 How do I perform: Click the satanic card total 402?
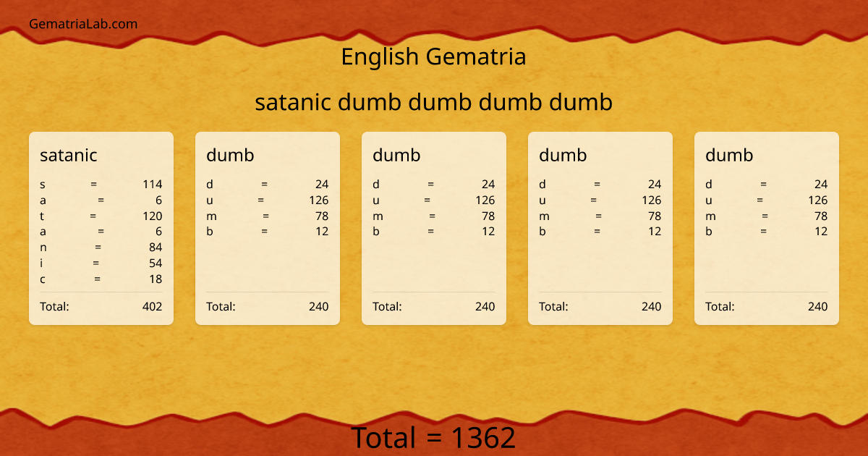[153, 306]
